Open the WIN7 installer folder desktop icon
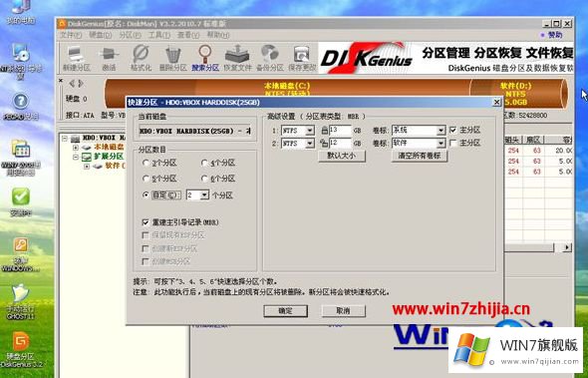 coord(21,158)
